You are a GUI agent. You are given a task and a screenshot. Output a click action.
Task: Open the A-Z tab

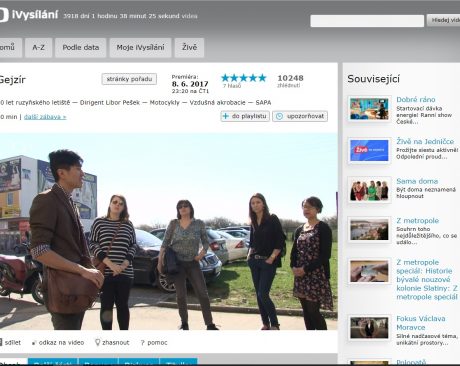pos(39,48)
